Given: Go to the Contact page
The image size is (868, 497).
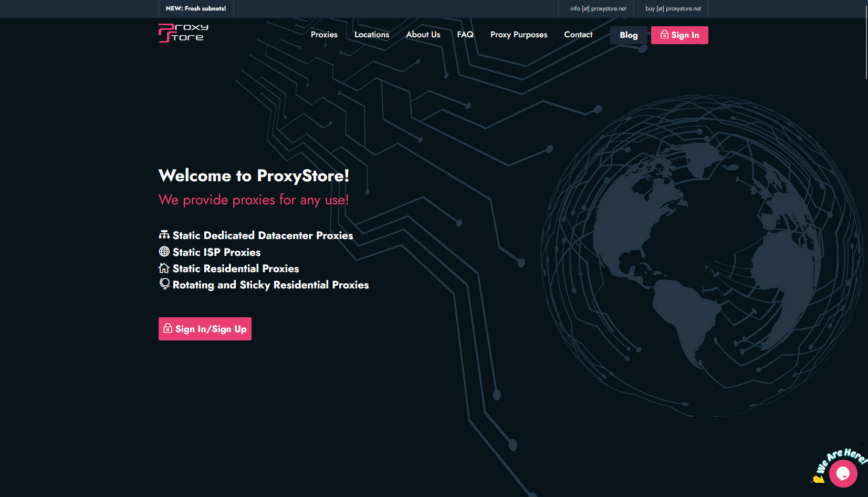Looking at the screenshot, I should (578, 35).
